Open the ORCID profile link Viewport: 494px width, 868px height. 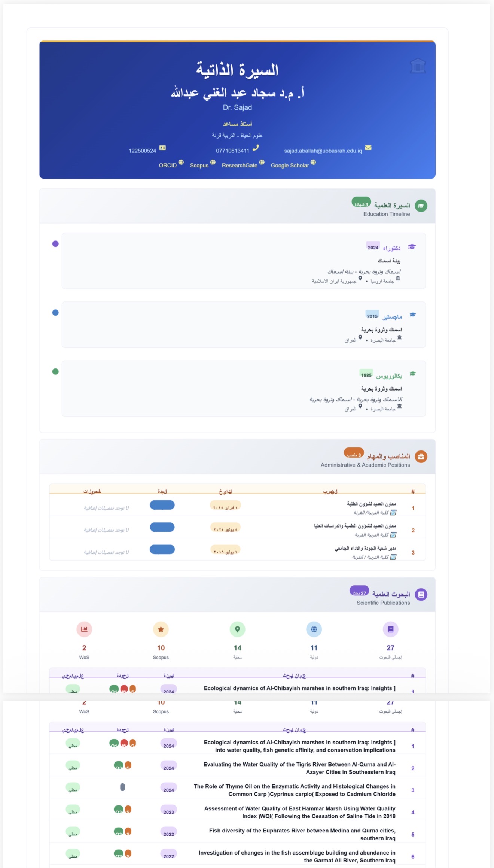[x=168, y=165]
